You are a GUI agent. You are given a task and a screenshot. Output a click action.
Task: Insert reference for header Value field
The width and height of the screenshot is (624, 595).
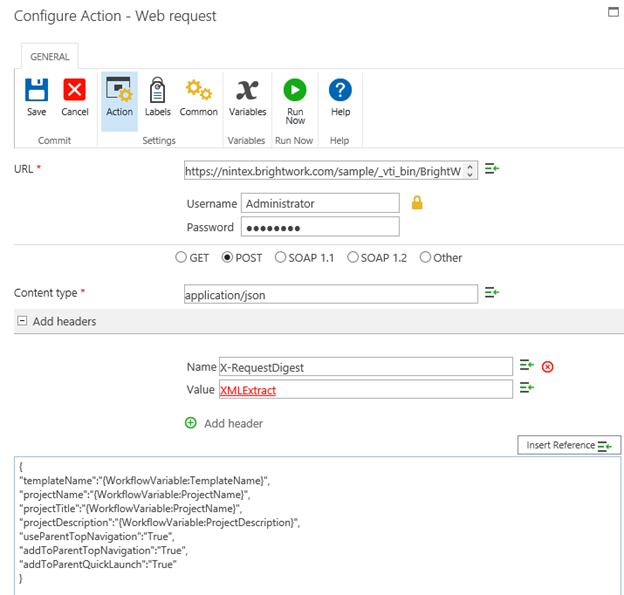(x=526, y=387)
